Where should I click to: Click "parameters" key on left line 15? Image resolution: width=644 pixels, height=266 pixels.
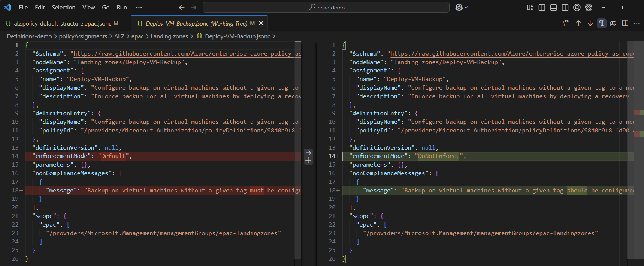[53, 165]
